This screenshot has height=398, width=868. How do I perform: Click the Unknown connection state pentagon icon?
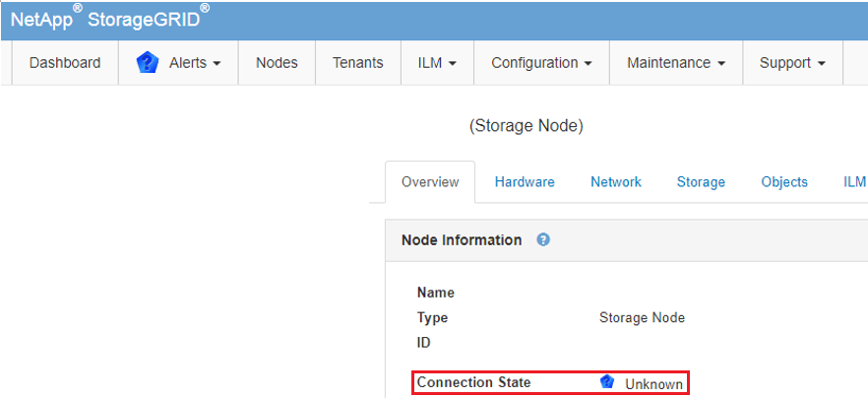coord(607,381)
